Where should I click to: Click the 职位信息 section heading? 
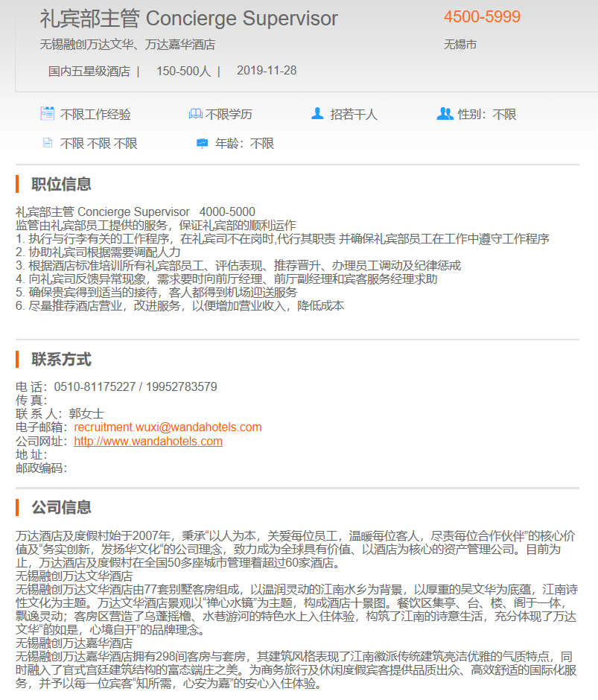[61, 184]
